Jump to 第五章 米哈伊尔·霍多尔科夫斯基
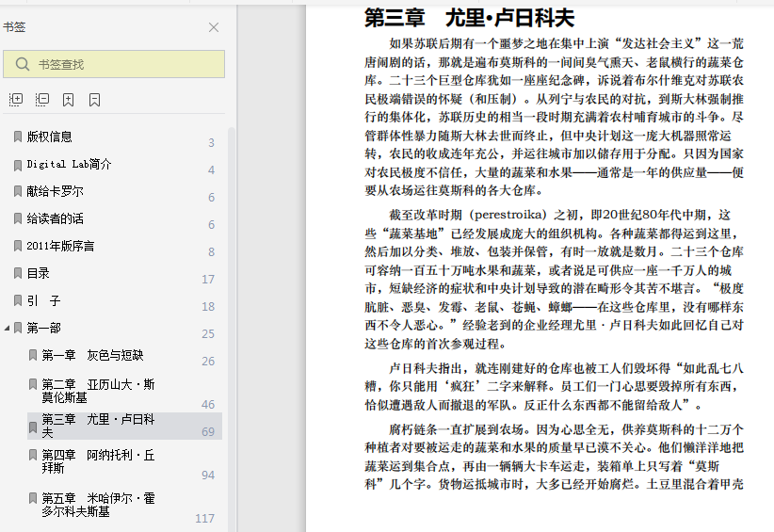Screen dimensions: 774x532 [98, 505]
